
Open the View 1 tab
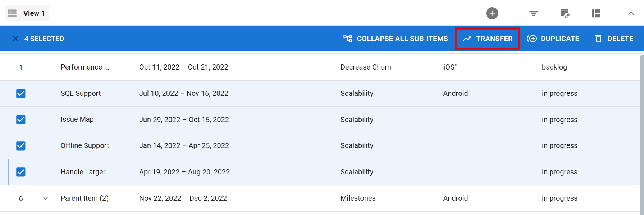coord(27,13)
